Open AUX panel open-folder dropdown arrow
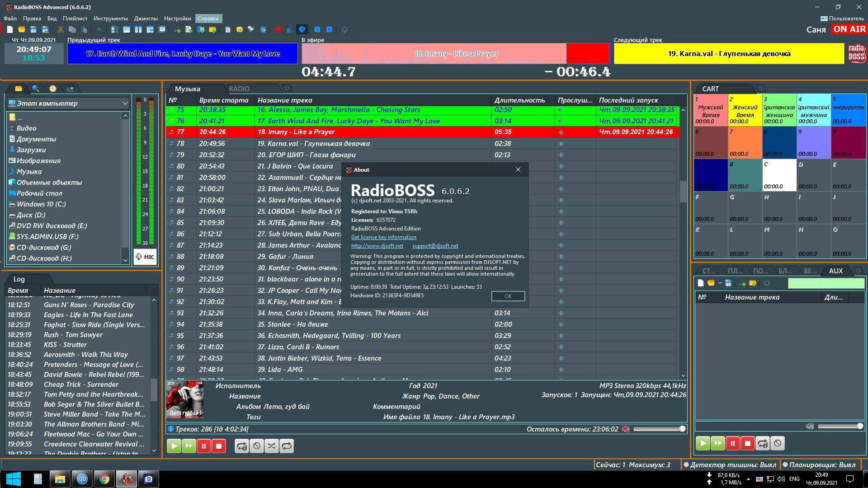 720,283
